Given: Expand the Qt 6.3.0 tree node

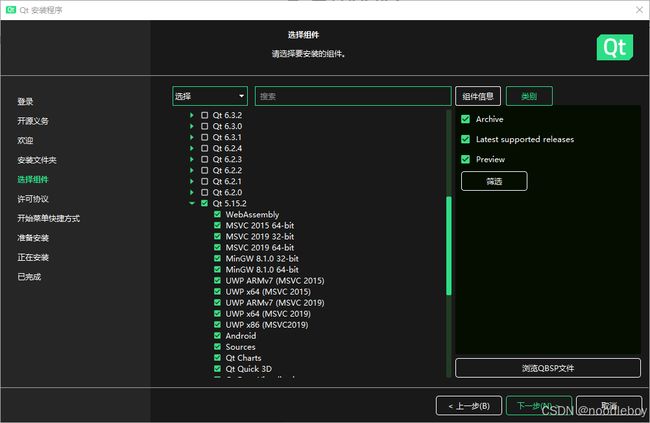Looking at the screenshot, I should coord(192,126).
